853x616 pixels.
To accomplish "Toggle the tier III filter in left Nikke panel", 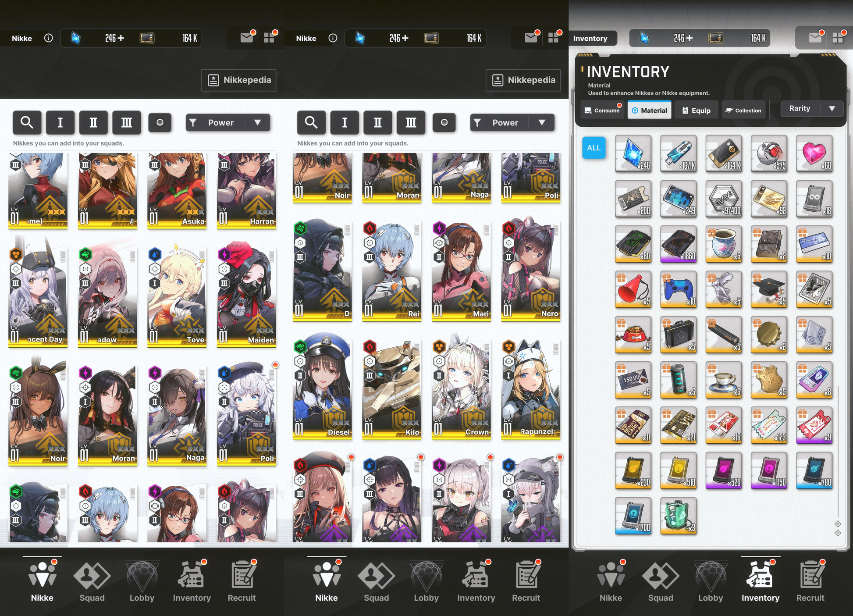I will coord(127,122).
